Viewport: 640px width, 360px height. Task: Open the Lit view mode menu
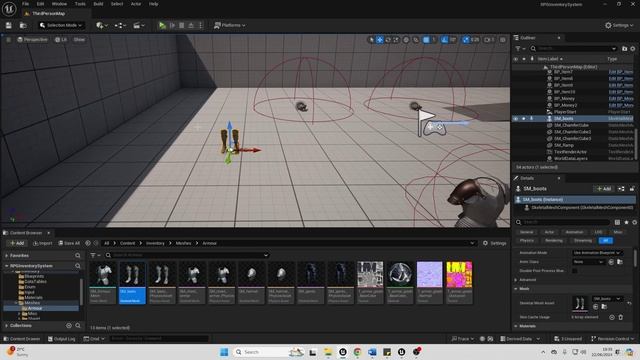(61, 40)
